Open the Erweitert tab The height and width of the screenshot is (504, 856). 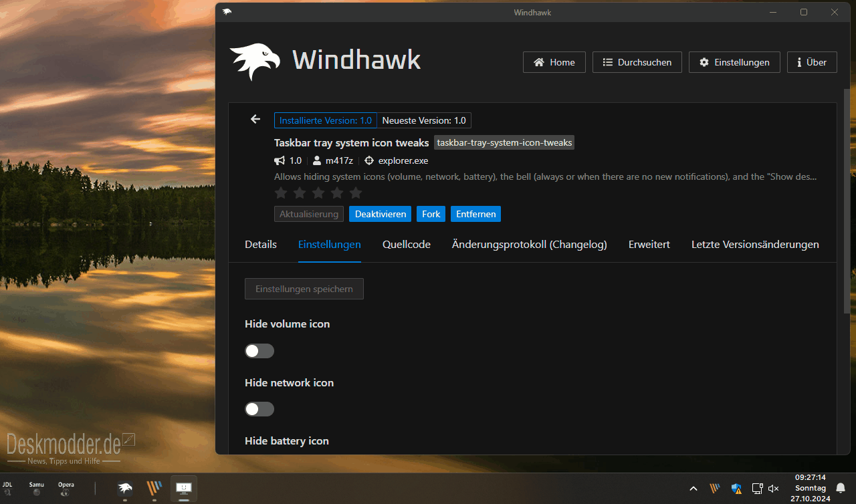coord(649,245)
